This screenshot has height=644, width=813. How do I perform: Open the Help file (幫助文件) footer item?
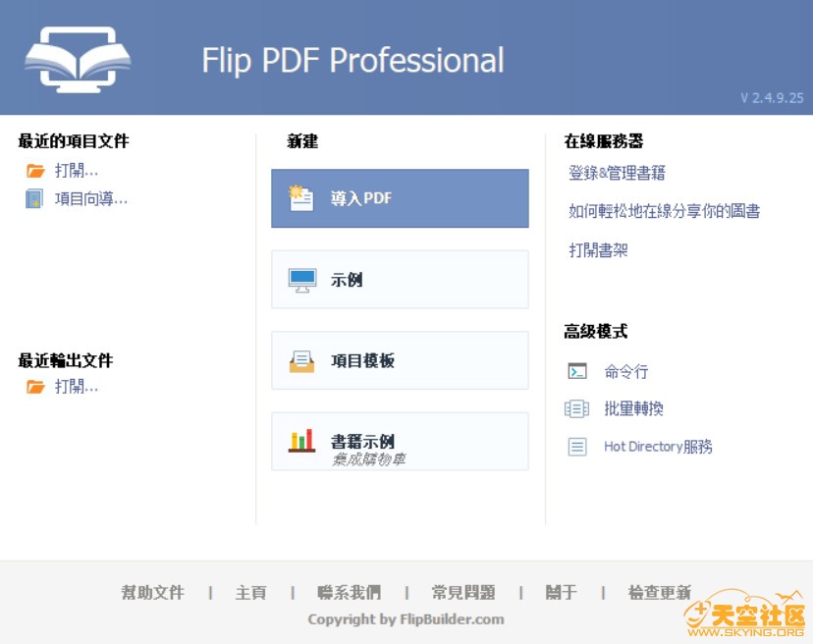[153, 592]
